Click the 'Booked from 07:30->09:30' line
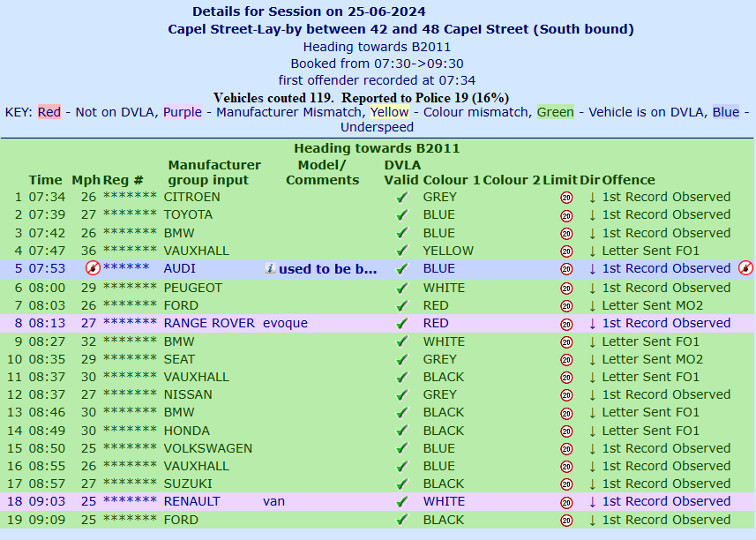Viewport: 756px width, 540px height. tap(377, 64)
